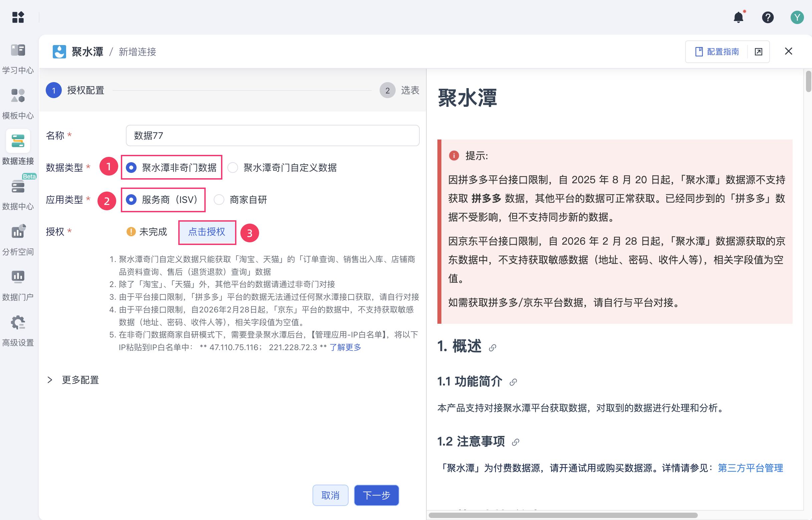This screenshot has height=520, width=812.
Task: Click the 聚水潭 logo icon
Action: [x=59, y=52]
